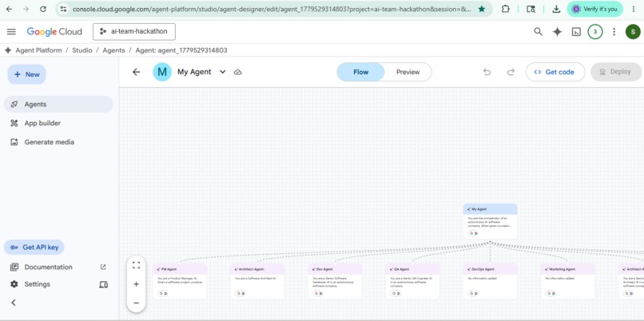
Task: Open Settings in the sidebar
Action: pyautogui.click(x=37, y=284)
